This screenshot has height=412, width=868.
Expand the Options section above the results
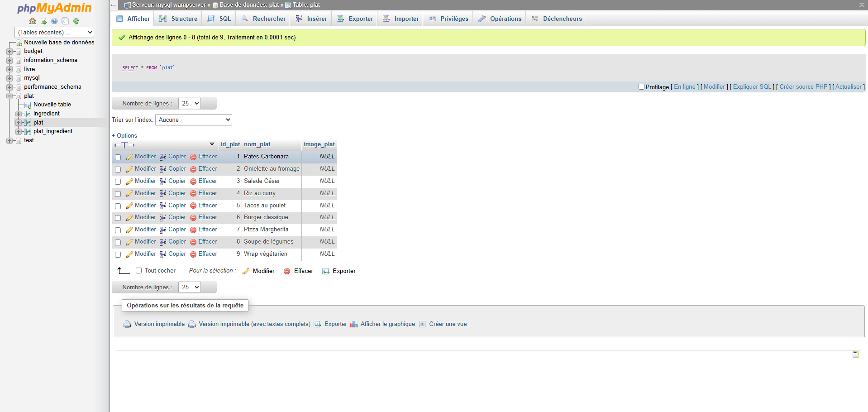point(124,135)
